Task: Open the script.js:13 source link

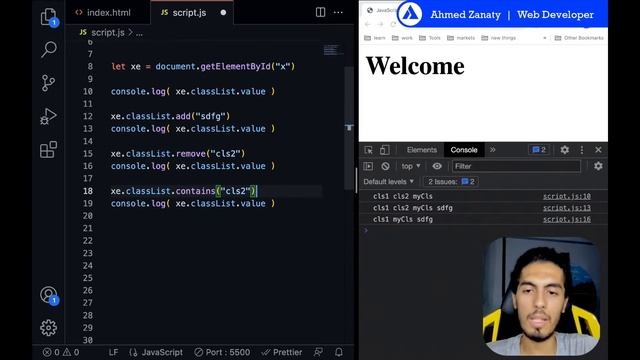Action: click(567, 208)
